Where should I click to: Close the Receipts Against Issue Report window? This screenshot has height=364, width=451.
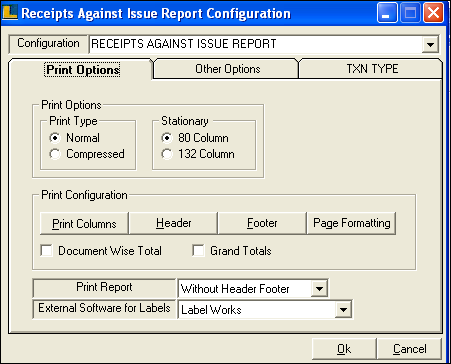point(433,13)
